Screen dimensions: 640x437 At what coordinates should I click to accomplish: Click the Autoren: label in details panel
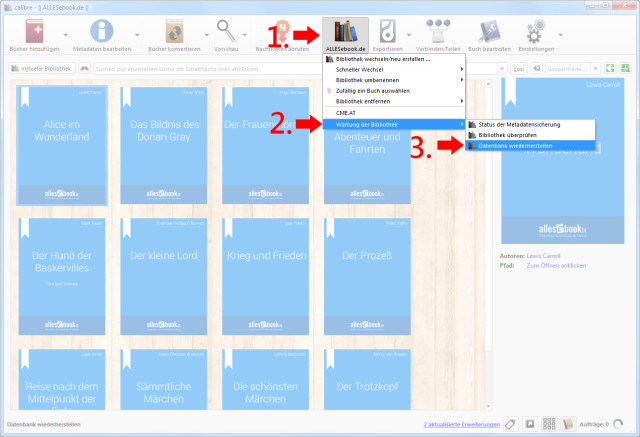tap(512, 256)
